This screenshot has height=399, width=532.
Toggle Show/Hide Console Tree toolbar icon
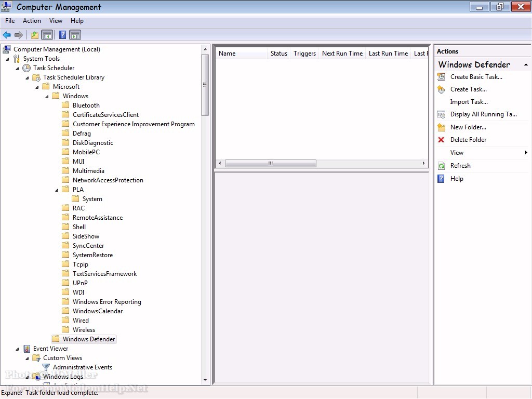pyautogui.click(x=47, y=35)
